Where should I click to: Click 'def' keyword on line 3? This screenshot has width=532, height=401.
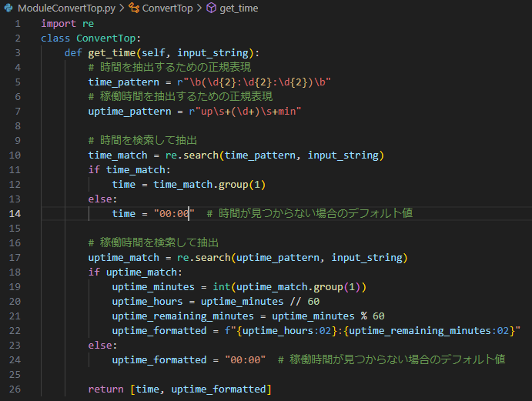tap(73, 53)
